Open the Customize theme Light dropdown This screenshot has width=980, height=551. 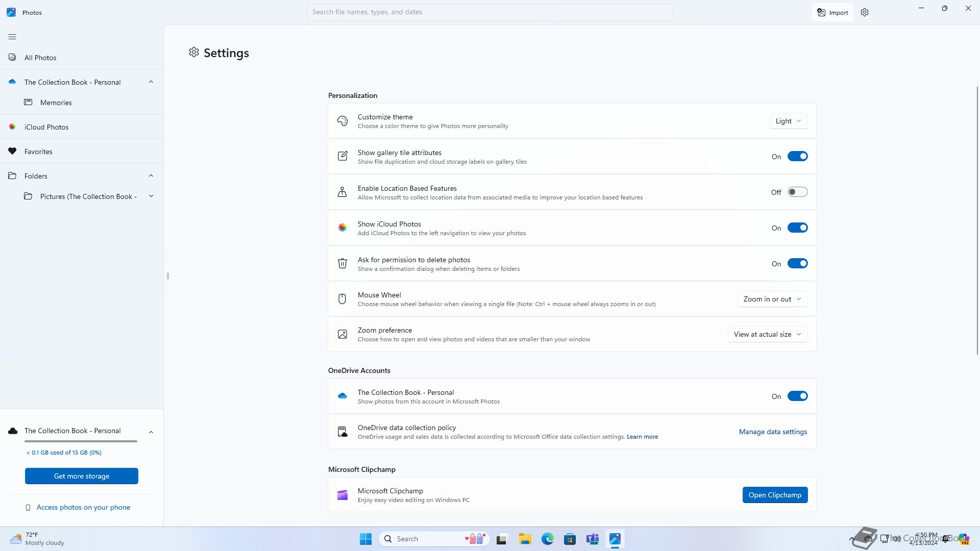(789, 121)
